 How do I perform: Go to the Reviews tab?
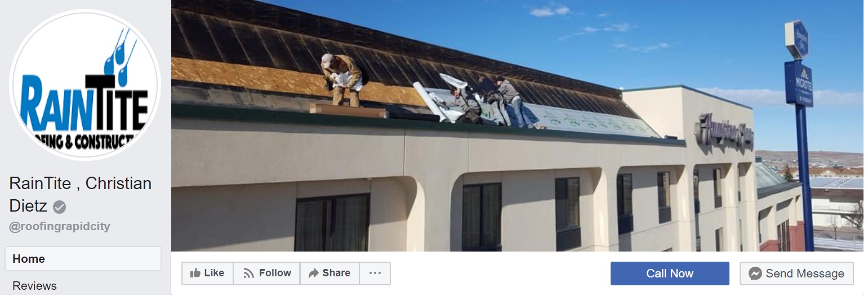point(34,286)
